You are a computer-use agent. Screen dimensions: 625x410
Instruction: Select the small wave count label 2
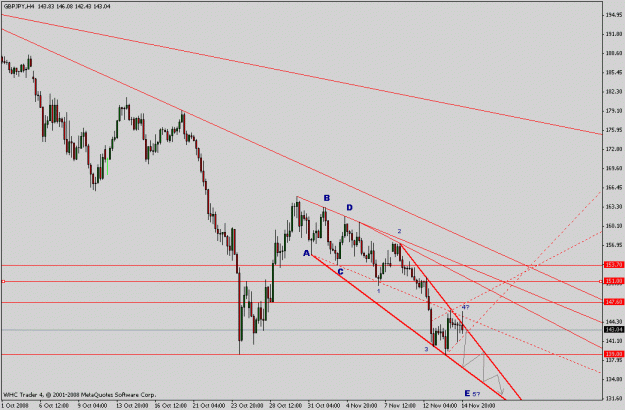click(399, 231)
